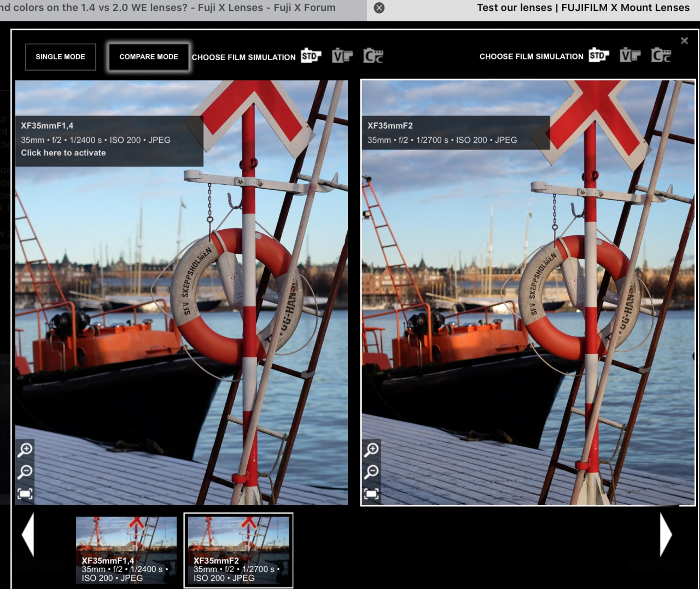Choose the XF35mmF1,4 thumbnail
The height and width of the screenshot is (589, 700).
[126, 550]
